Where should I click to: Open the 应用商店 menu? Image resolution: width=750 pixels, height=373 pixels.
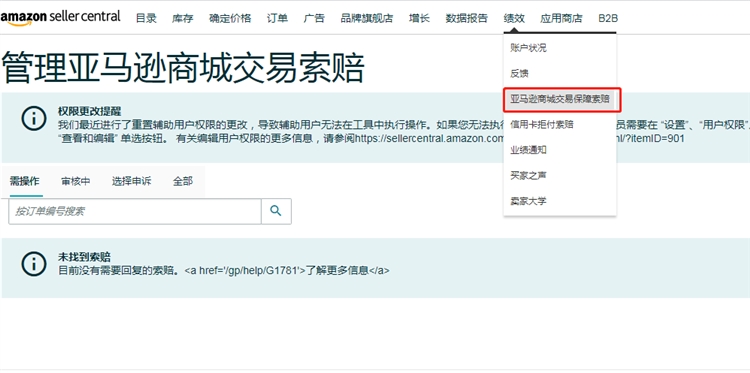(x=562, y=19)
